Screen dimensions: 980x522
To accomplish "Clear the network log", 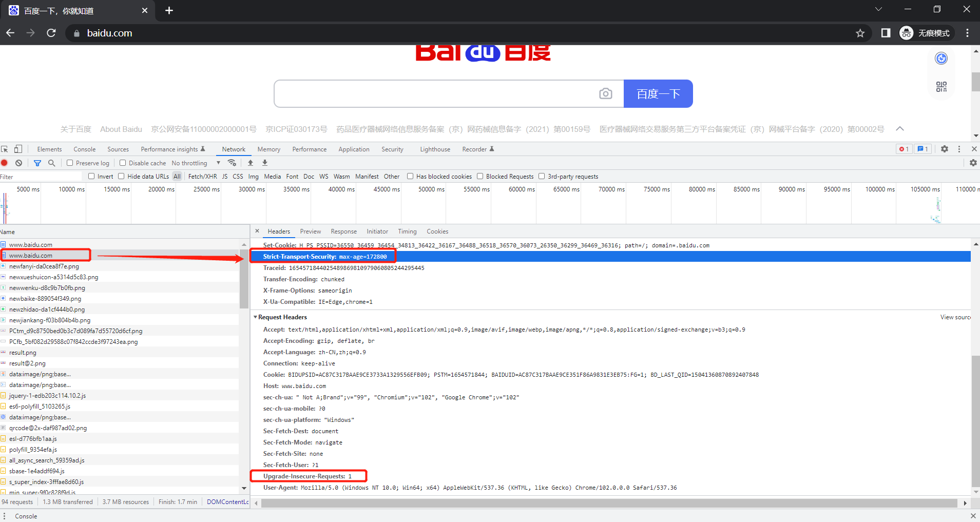I will coord(18,163).
